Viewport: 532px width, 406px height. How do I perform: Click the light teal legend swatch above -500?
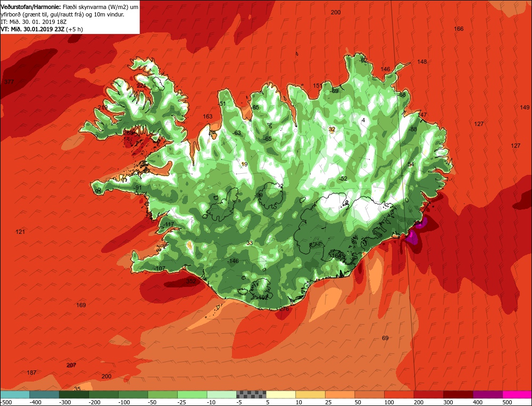[14, 394]
